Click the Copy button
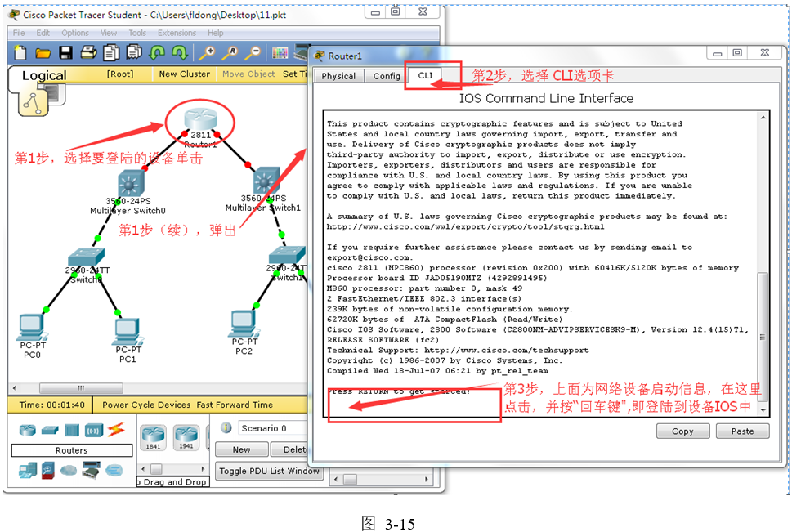The image size is (792, 532). (x=682, y=431)
